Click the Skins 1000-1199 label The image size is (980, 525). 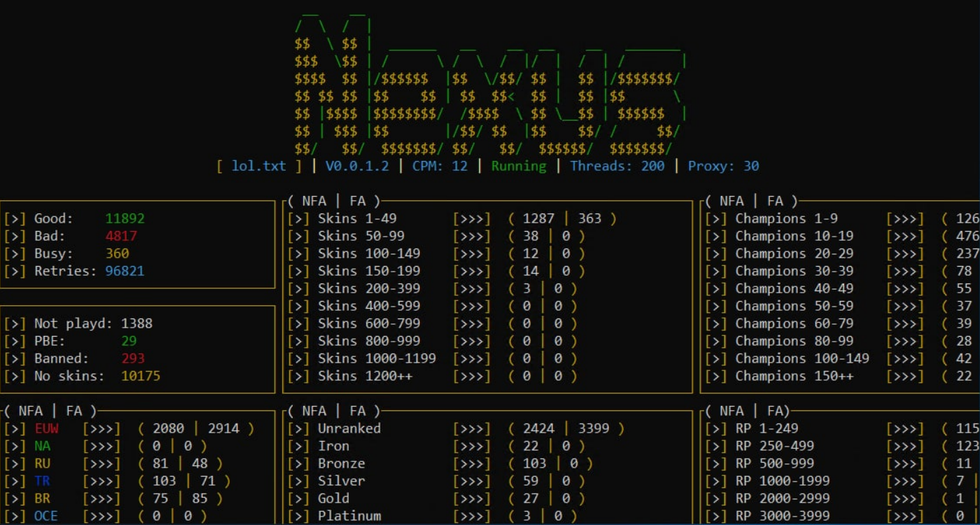point(377,358)
